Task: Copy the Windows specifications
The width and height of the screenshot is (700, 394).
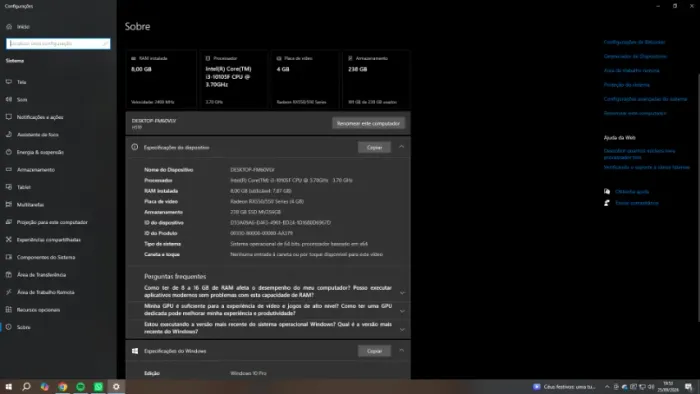Action: (x=374, y=351)
